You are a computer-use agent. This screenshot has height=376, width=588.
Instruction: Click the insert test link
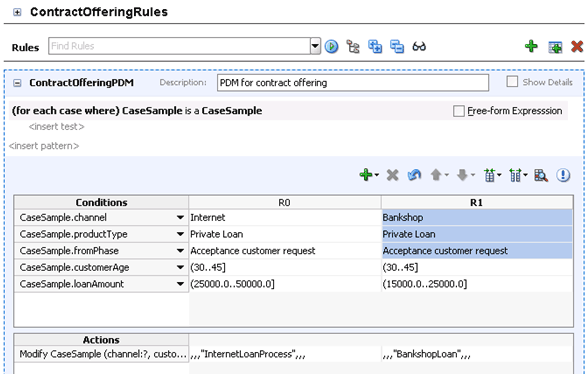(x=57, y=127)
